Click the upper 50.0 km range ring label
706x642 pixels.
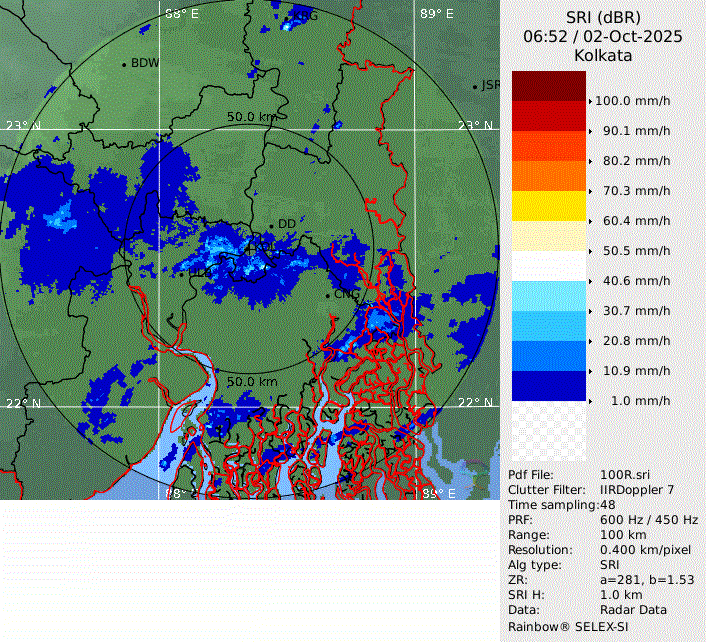pyautogui.click(x=251, y=117)
